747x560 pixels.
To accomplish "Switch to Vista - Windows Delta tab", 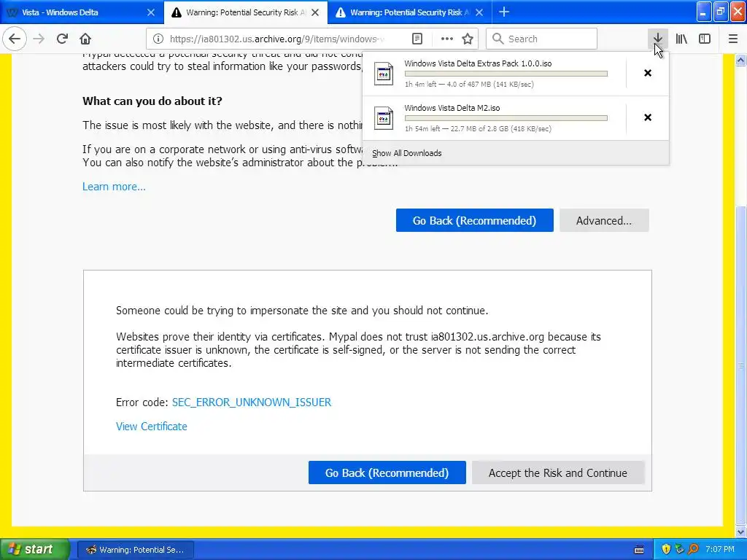I will [x=81, y=12].
